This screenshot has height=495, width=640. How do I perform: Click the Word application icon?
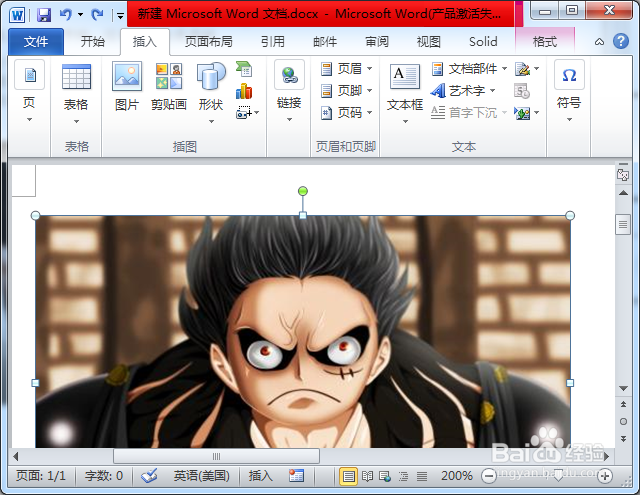click(17, 15)
